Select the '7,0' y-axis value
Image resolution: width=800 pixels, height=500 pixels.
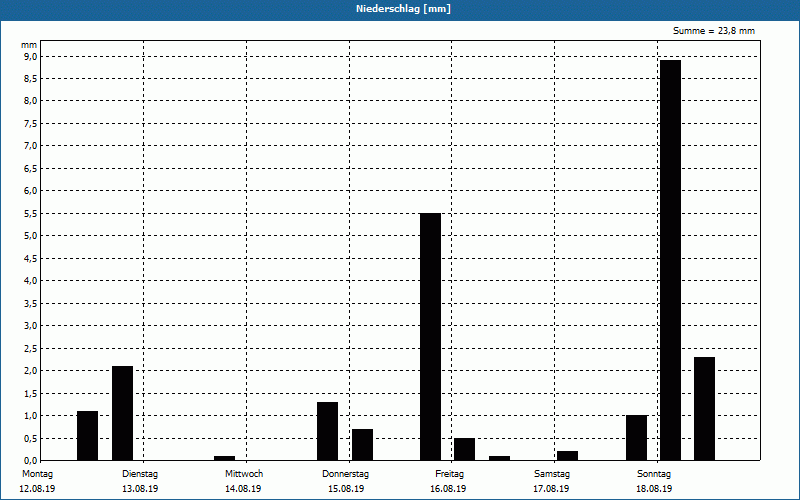tap(31, 146)
